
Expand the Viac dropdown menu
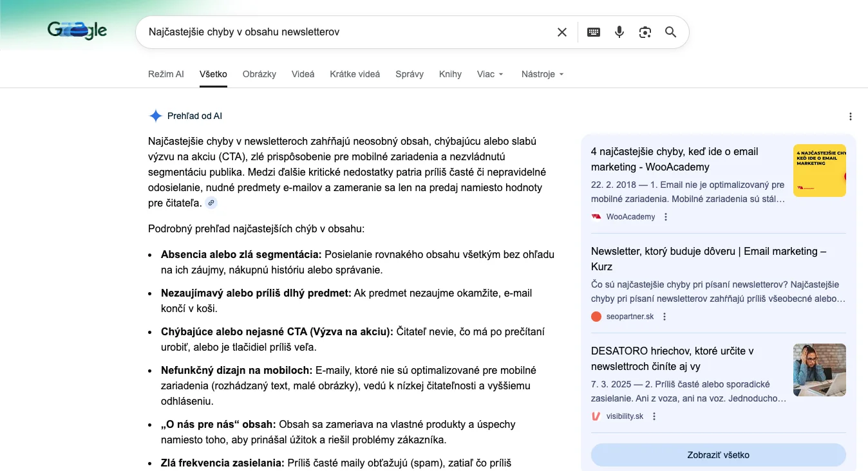coord(490,74)
